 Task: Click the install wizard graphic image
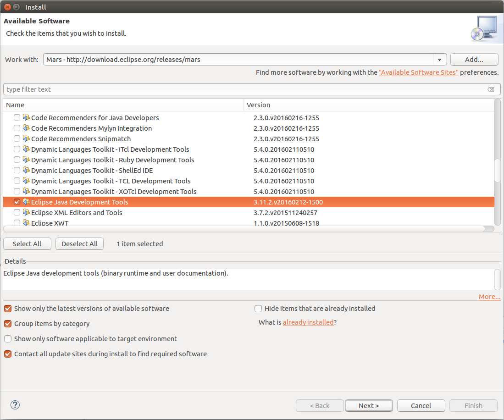(x=482, y=28)
